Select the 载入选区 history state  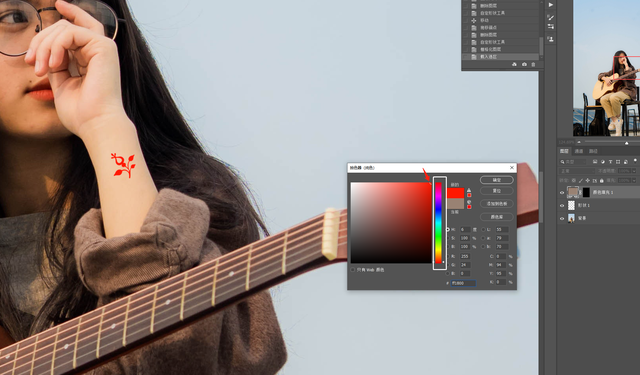point(500,57)
